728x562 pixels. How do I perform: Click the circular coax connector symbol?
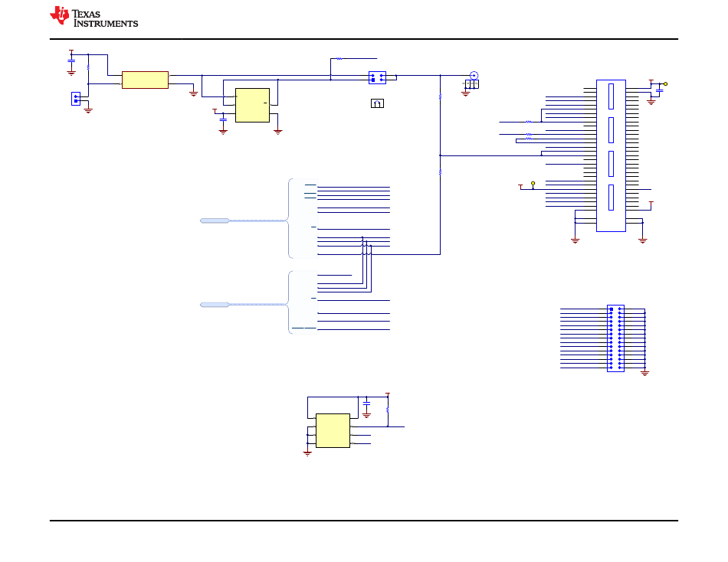click(x=474, y=75)
